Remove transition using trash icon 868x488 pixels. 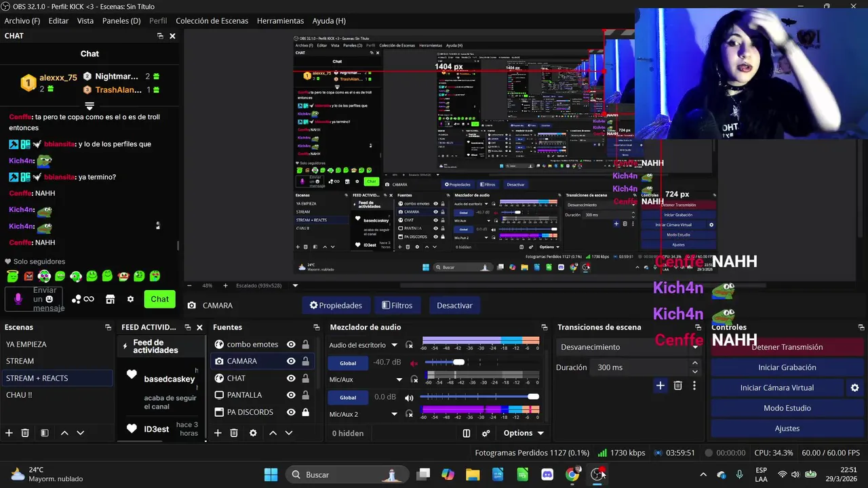click(677, 386)
